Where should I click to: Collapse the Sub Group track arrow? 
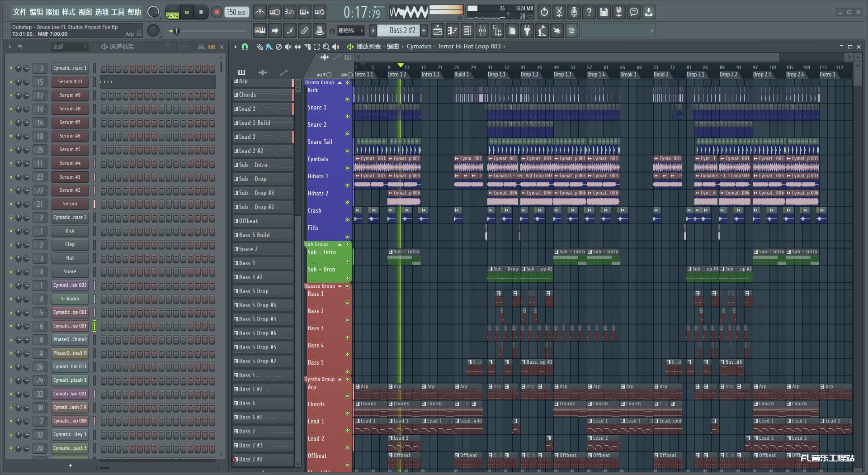[340, 245]
